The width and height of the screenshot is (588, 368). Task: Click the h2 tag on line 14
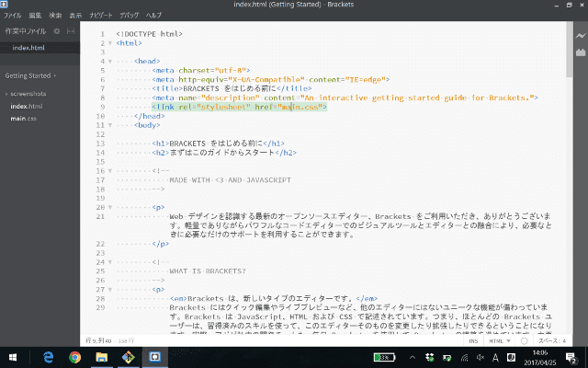coord(161,153)
